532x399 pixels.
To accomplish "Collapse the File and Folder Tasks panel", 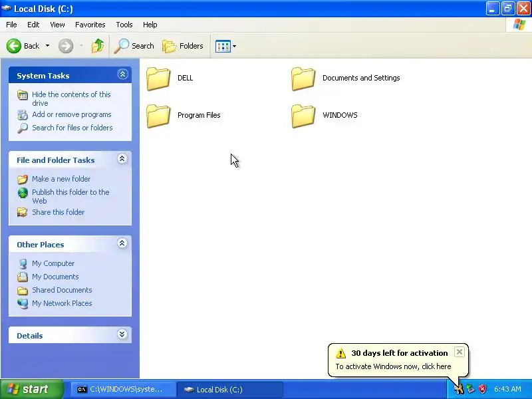I will click(x=122, y=159).
